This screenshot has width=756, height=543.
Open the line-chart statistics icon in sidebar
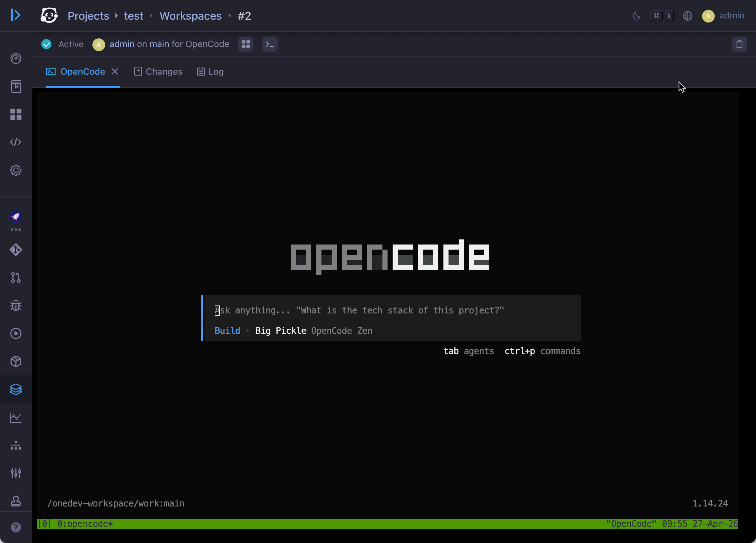click(x=16, y=417)
